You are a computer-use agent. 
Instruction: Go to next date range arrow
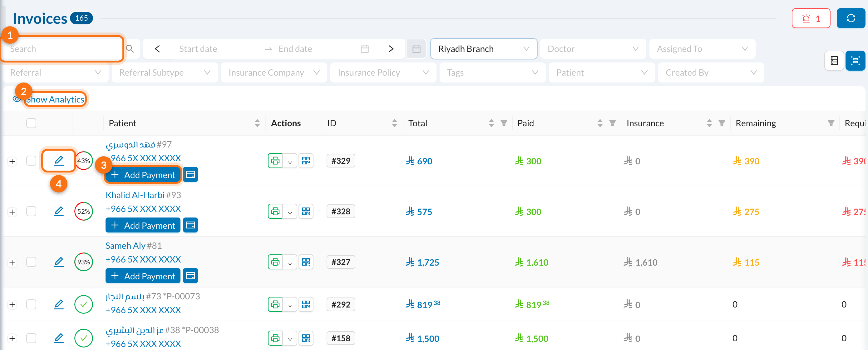391,49
